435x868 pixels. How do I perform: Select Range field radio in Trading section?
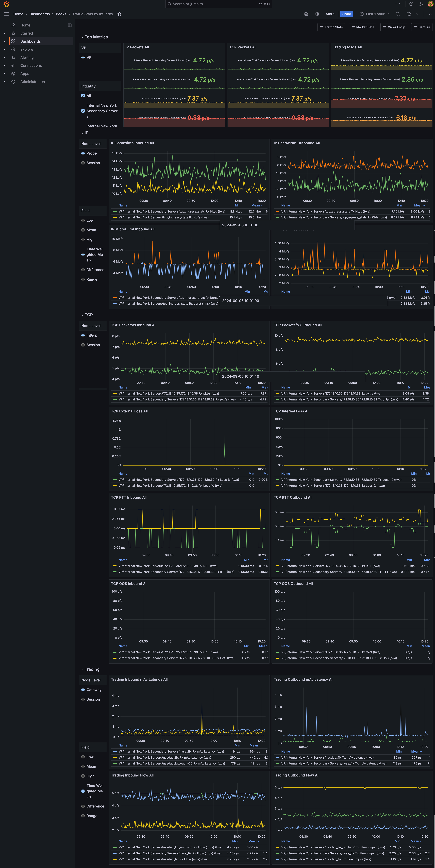83,816
